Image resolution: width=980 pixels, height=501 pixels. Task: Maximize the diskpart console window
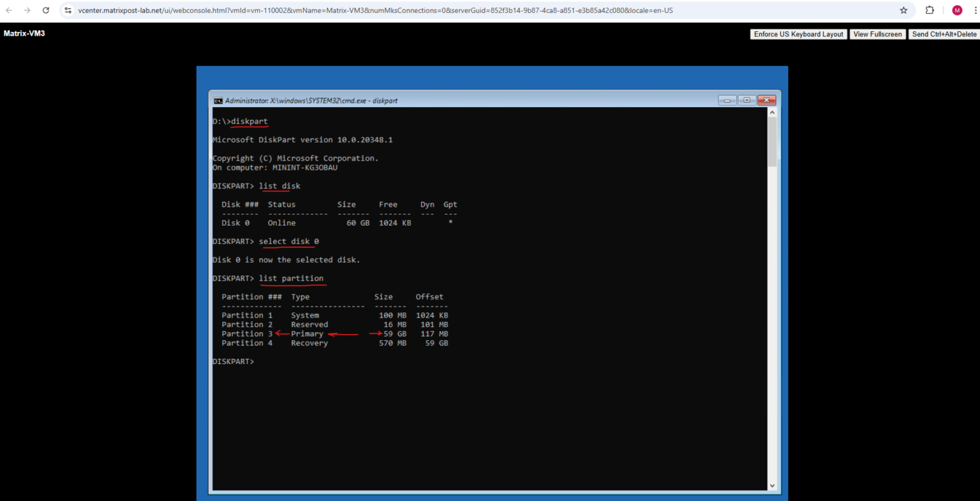[x=746, y=100]
